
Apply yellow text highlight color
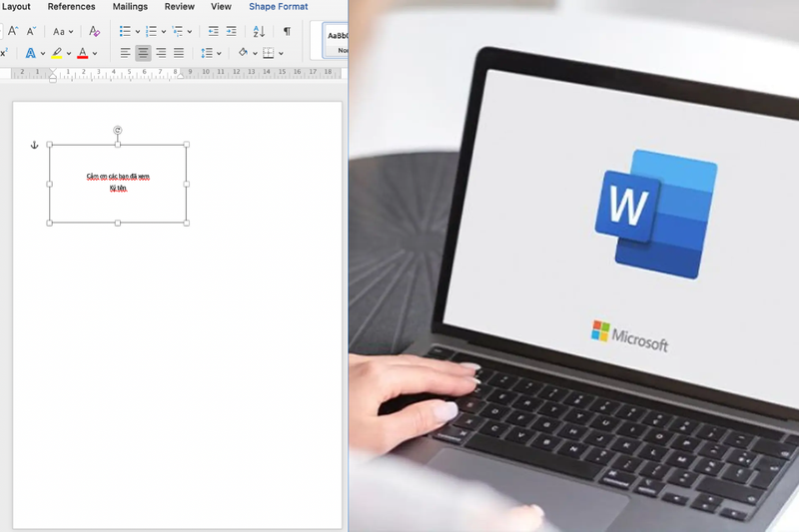[57, 53]
